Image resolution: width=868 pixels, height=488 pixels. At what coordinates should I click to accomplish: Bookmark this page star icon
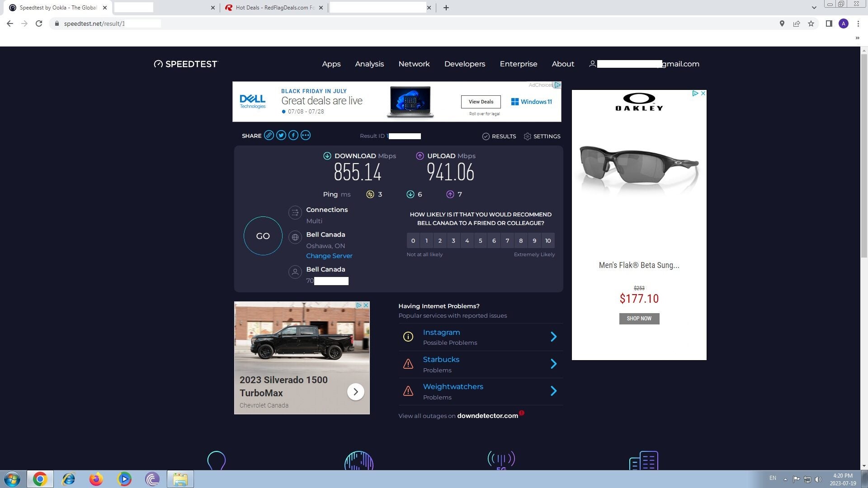coord(811,23)
